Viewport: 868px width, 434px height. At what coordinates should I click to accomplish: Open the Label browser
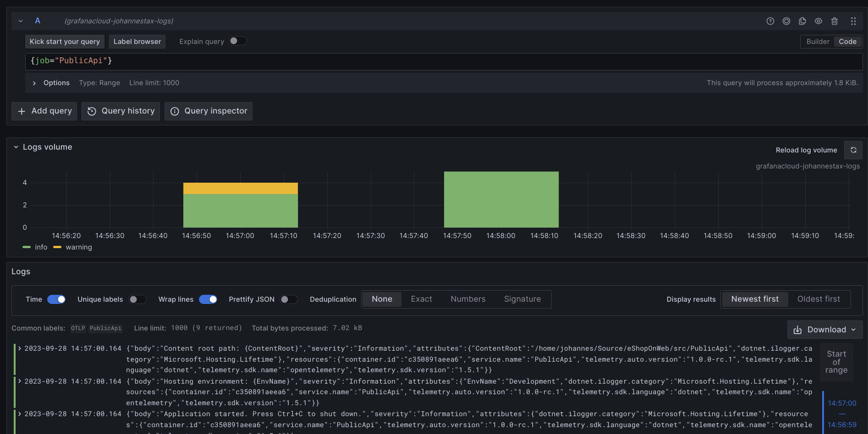[x=137, y=41]
